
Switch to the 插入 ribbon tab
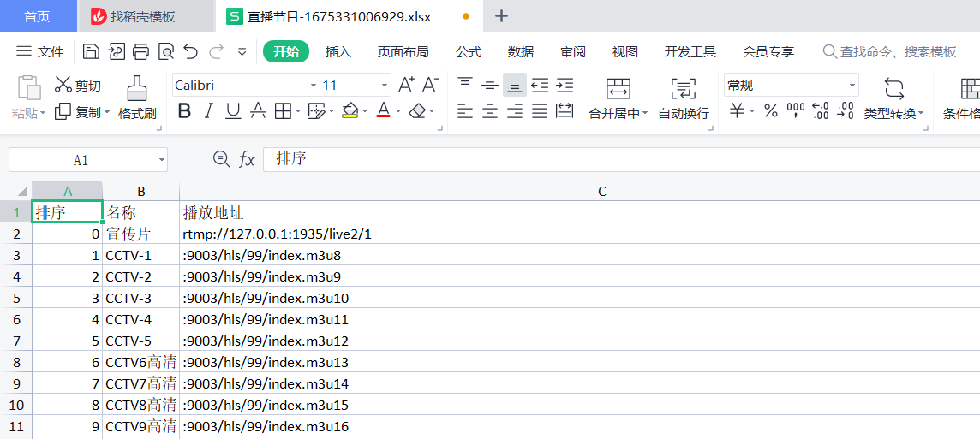pos(338,52)
